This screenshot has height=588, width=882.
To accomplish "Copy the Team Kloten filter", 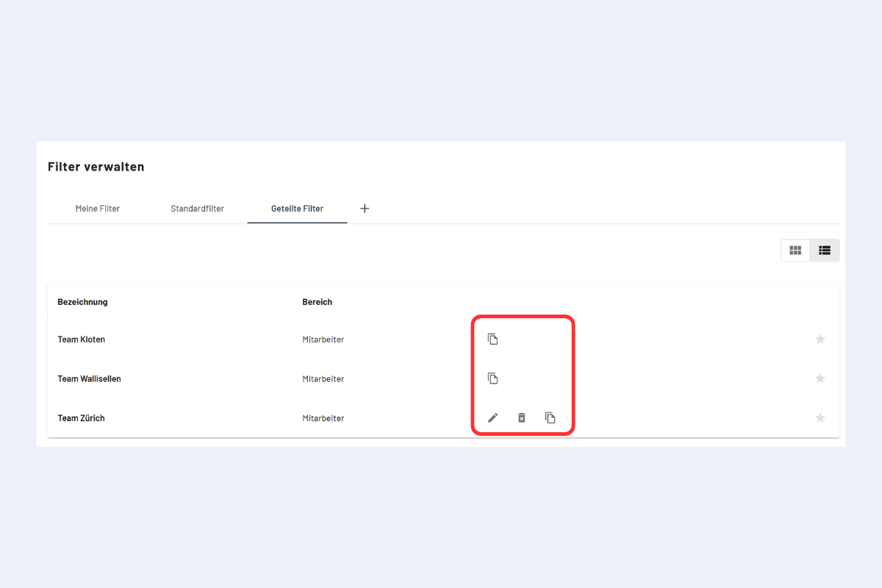I will click(x=493, y=339).
